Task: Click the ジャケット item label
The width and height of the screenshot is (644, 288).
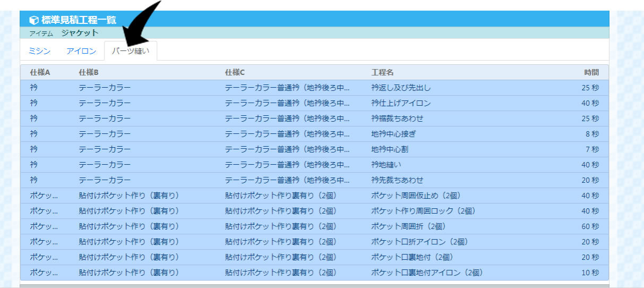Action: click(x=80, y=32)
